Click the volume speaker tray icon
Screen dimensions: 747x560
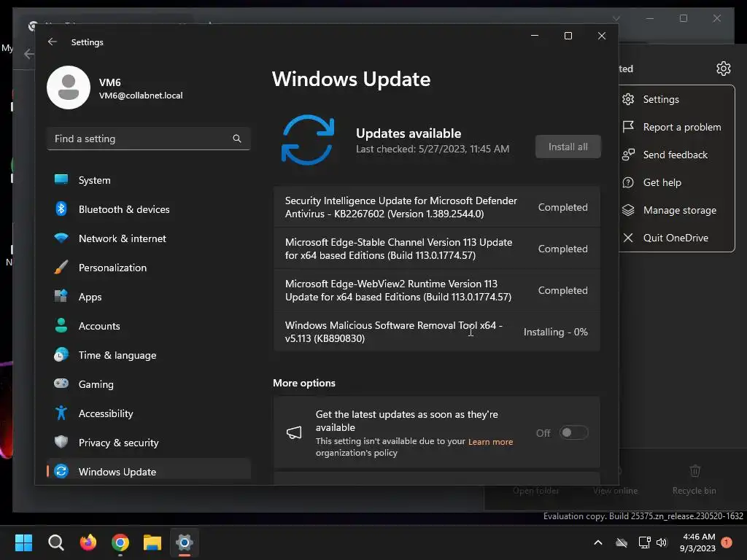[662, 542]
